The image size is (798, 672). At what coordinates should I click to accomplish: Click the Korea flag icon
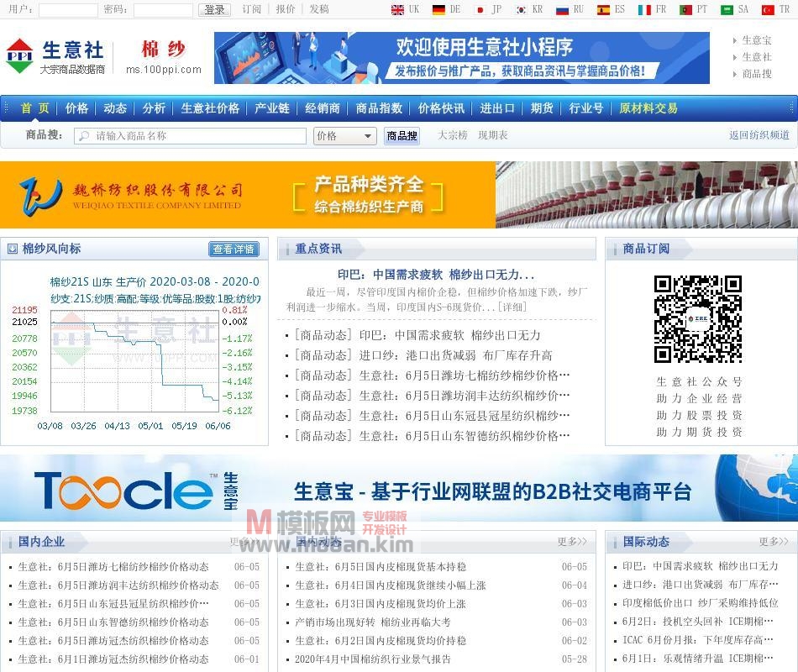[521, 10]
